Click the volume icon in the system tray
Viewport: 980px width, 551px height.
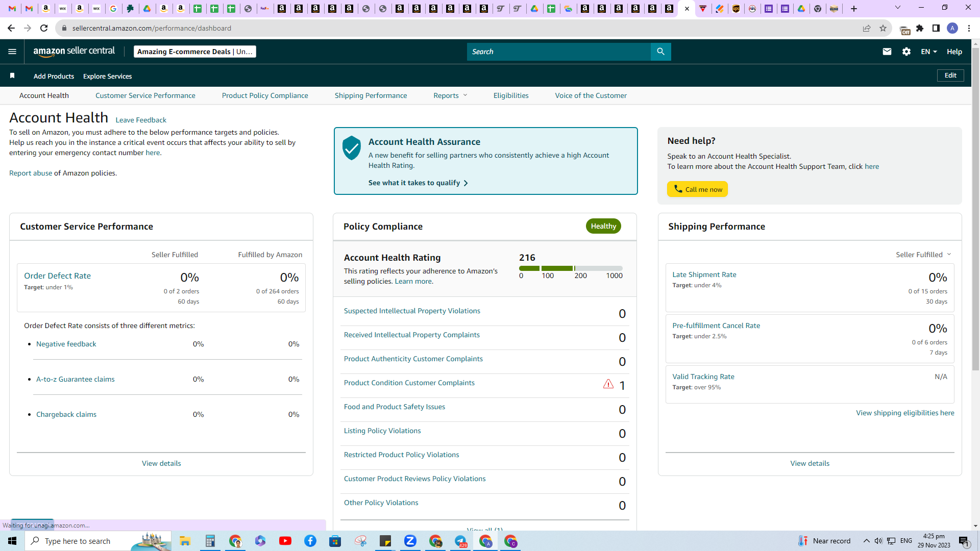[878, 541]
